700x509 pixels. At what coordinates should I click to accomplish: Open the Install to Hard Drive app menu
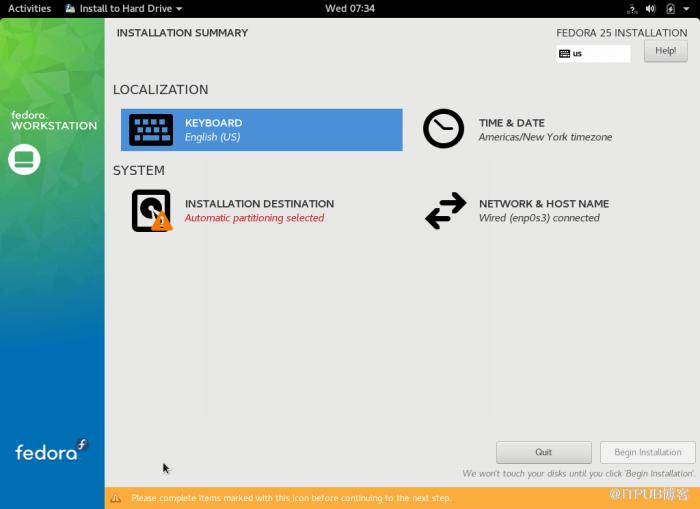point(124,8)
